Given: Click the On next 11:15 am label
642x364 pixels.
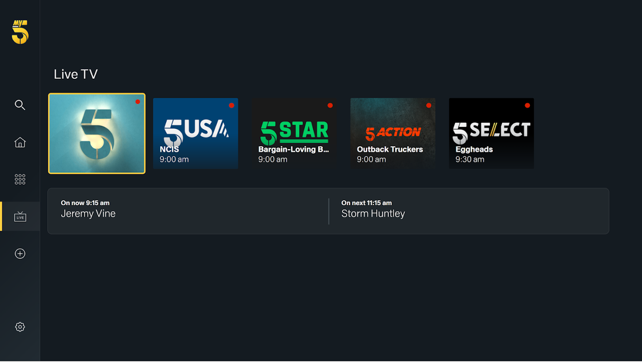Looking at the screenshot, I should click(x=366, y=203).
